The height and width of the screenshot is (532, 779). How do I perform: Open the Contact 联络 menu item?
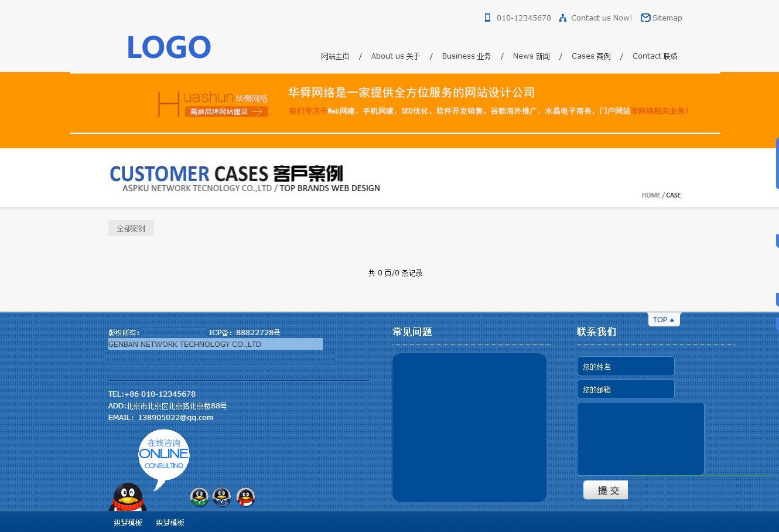[655, 56]
